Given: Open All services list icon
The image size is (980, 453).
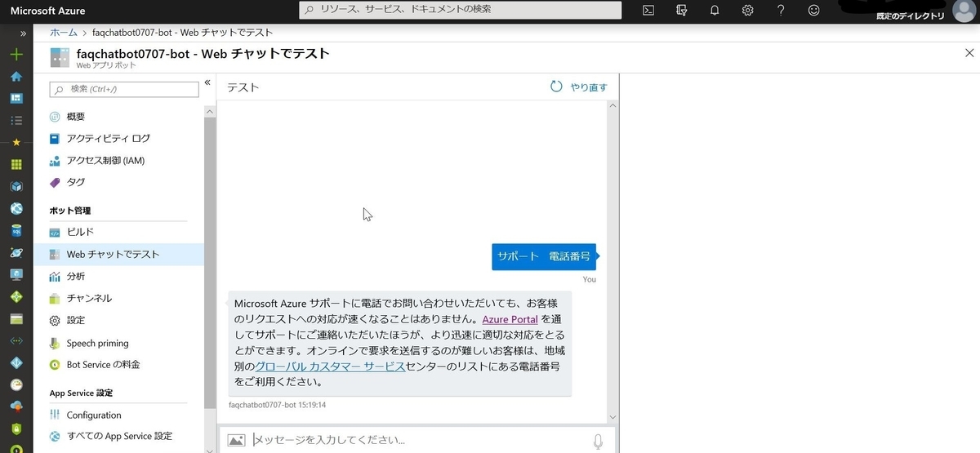Looking at the screenshot, I should coord(16,120).
